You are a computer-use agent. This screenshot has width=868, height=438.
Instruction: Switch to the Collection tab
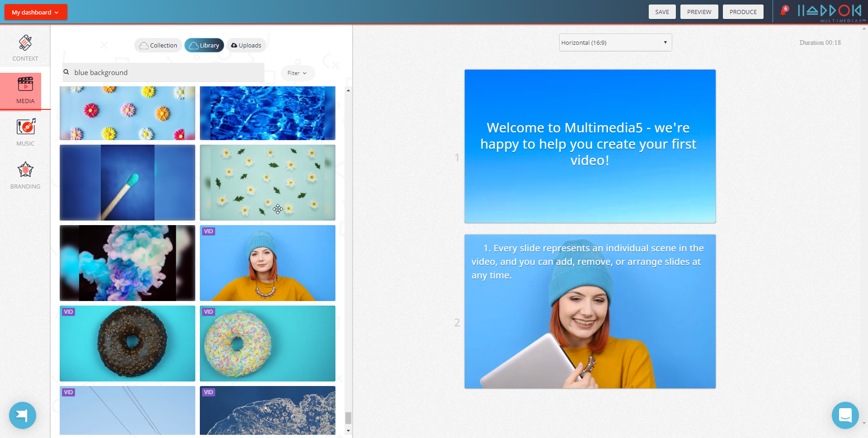pos(158,45)
